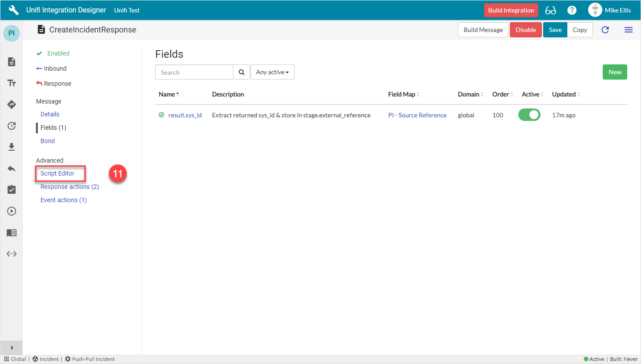Click the play-circle sidebar icon

tap(11, 211)
